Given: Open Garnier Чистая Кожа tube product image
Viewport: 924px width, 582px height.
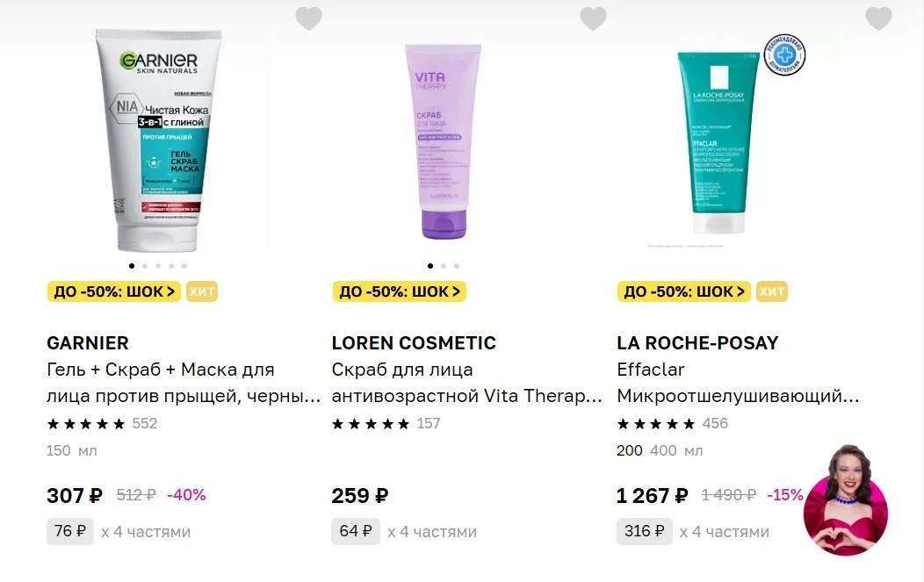Looking at the screenshot, I should pos(158,140).
